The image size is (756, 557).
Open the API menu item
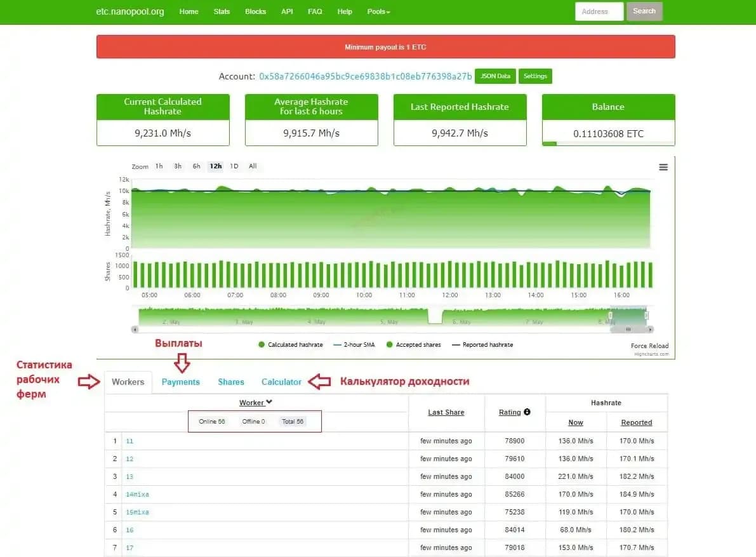[x=287, y=11]
